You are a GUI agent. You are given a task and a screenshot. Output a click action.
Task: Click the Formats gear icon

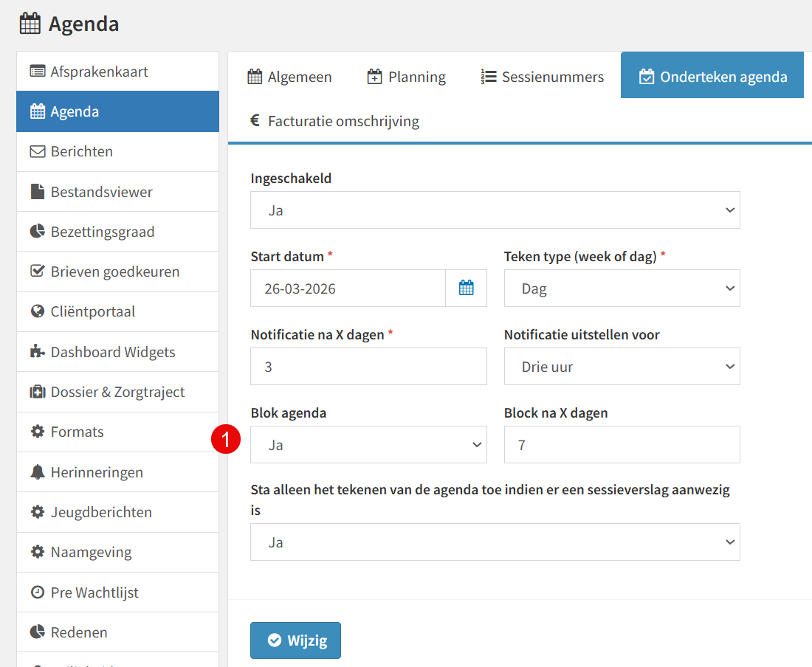pyautogui.click(x=38, y=432)
